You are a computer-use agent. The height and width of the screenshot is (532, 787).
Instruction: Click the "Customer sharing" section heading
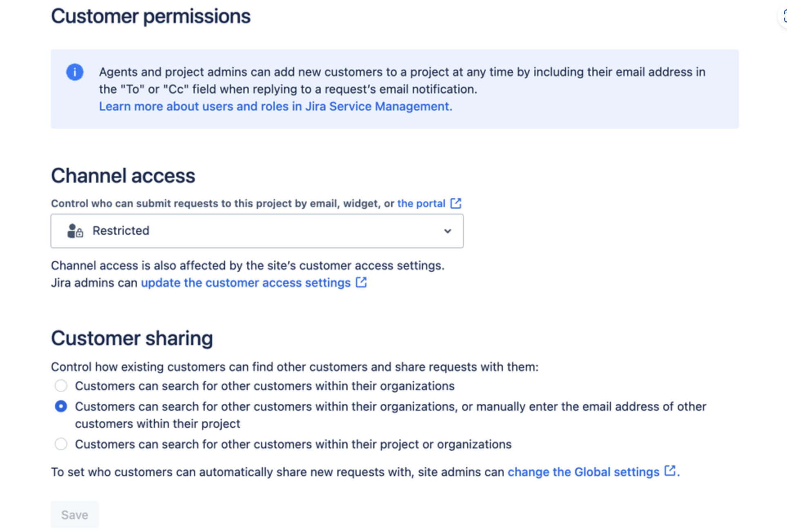(x=132, y=338)
